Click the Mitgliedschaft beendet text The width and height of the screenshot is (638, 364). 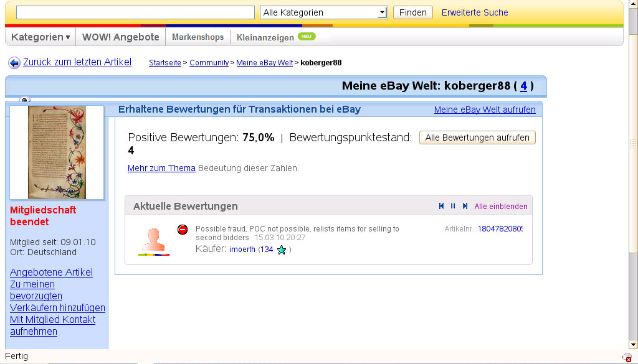click(x=43, y=216)
